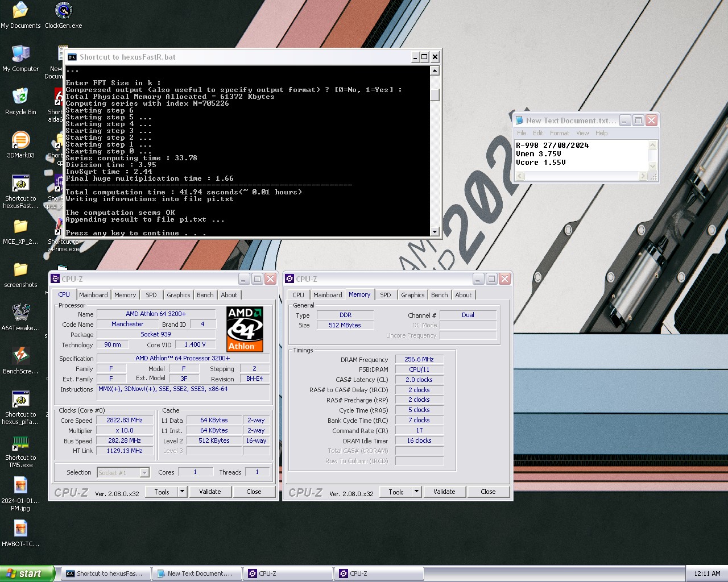Open the 2024-01-01 PM.jpg image file
Image resolution: width=728 pixels, height=582 pixels.
point(20,494)
